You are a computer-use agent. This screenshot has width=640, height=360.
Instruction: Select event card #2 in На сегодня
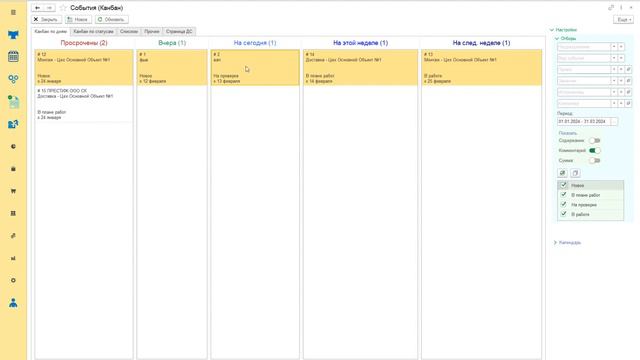255,68
